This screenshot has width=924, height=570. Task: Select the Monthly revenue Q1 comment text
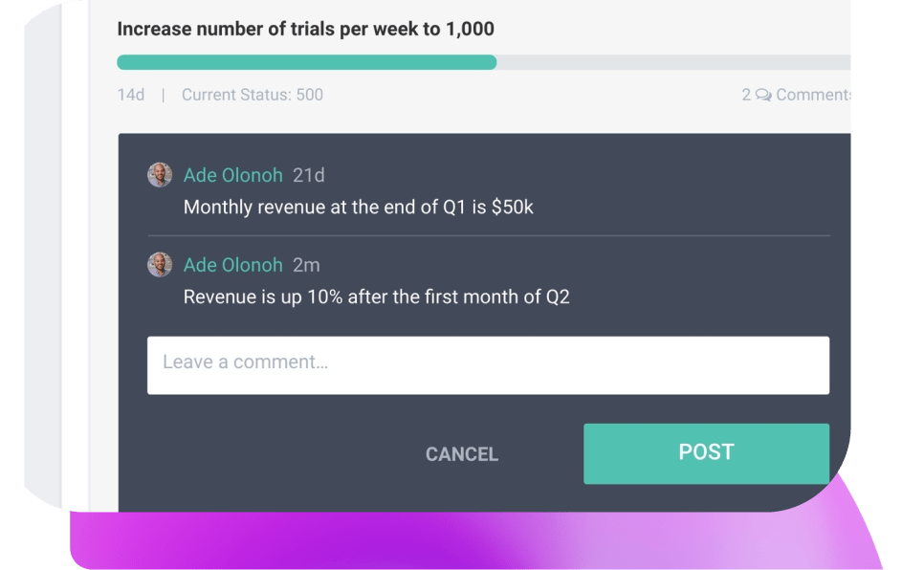pos(358,207)
